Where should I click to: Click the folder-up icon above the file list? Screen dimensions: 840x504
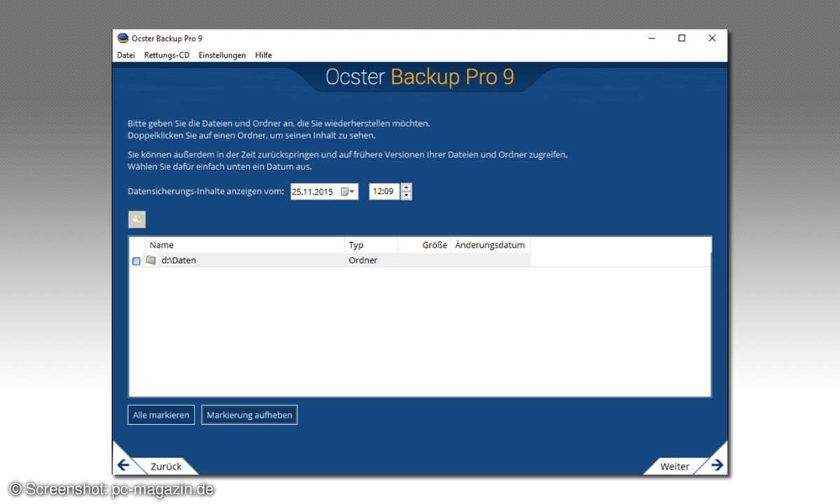click(136, 219)
